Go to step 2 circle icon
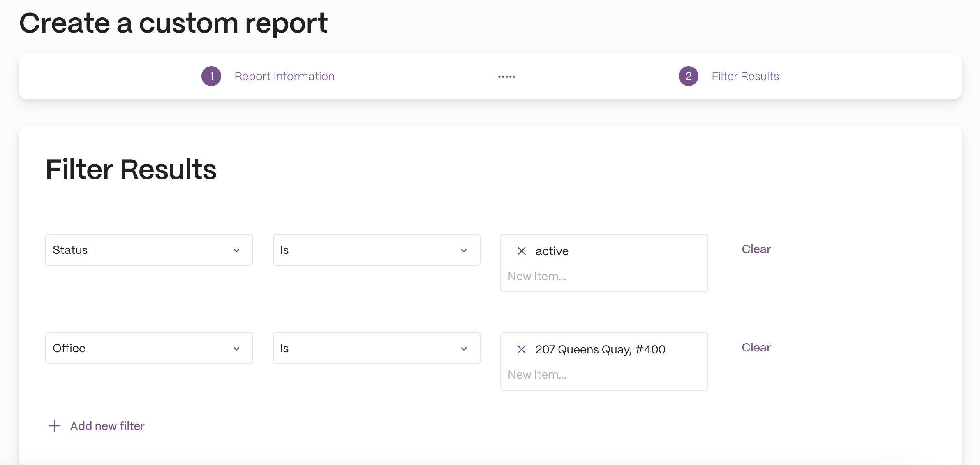Viewport: 980px width, 465px height. (x=689, y=76)
